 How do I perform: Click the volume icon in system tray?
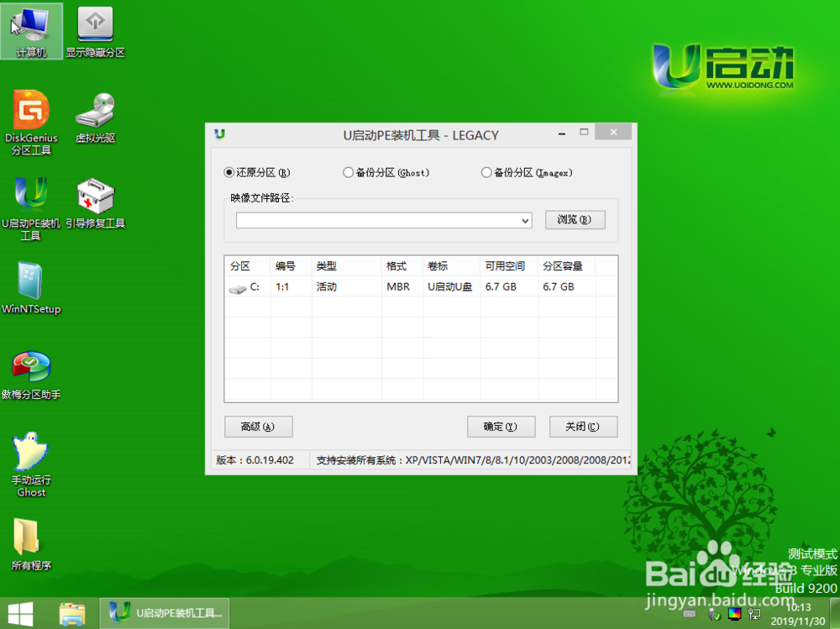click(x=734, y=615)
